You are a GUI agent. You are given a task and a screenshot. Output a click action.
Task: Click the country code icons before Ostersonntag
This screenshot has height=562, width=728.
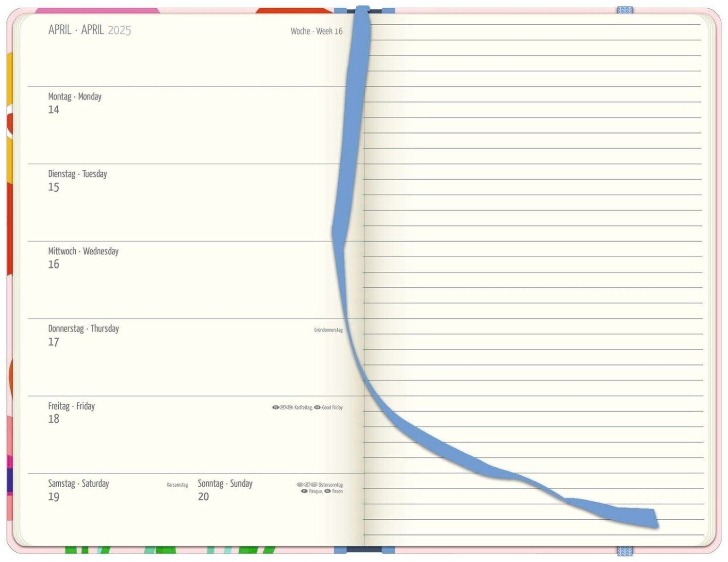307,484
